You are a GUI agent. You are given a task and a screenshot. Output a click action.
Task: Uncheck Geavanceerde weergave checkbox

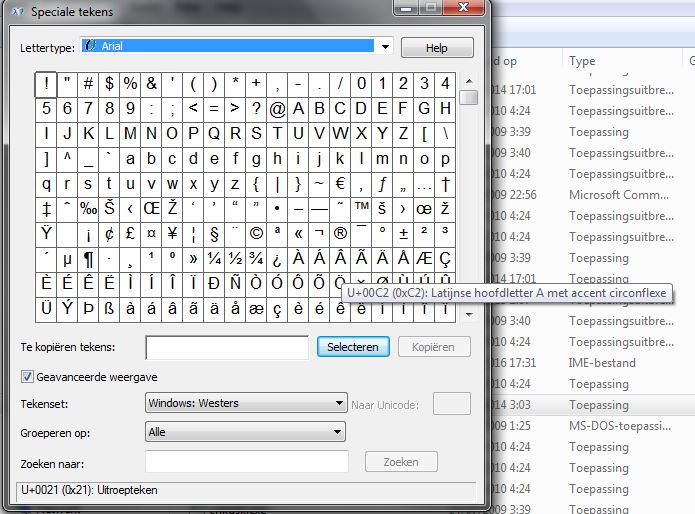point(27,377)
